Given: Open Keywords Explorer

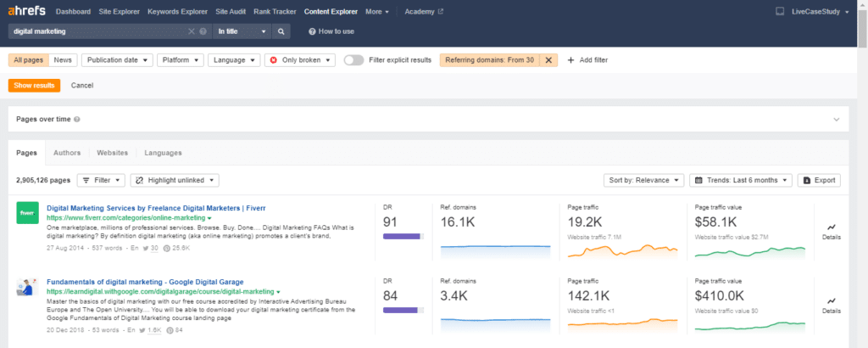Looking at the screenshot, I should [178, 11].
